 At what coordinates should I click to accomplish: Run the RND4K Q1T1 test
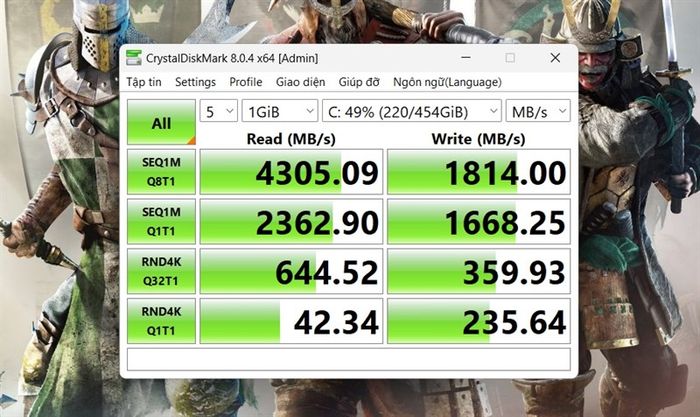pyautogui.click(x=161, y=321)
